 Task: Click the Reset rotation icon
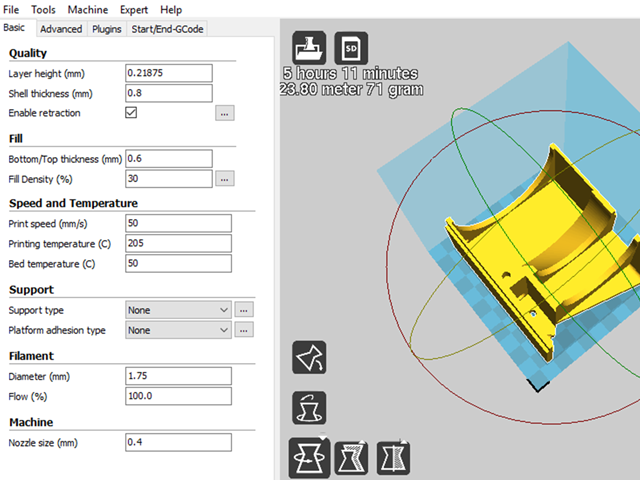coord(309,408)
